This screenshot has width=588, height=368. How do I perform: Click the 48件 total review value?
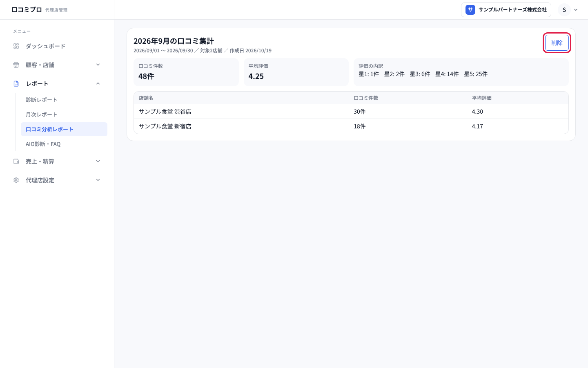[146, 76]
